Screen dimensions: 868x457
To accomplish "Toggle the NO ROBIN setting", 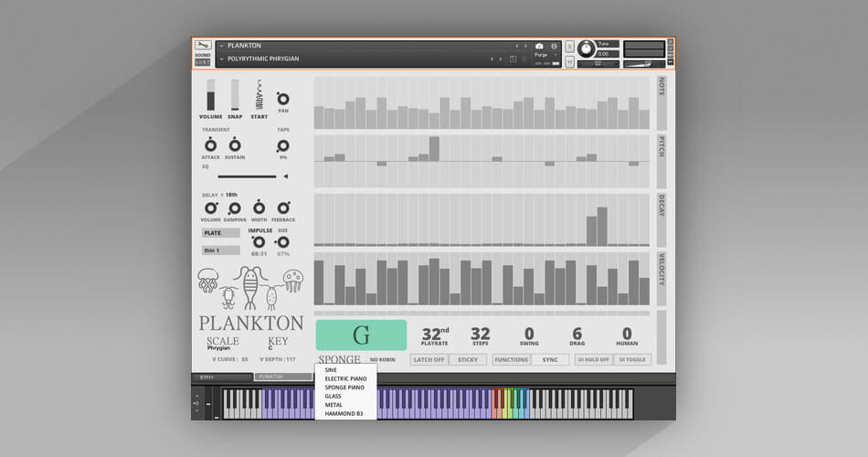I will click(383, 360).
